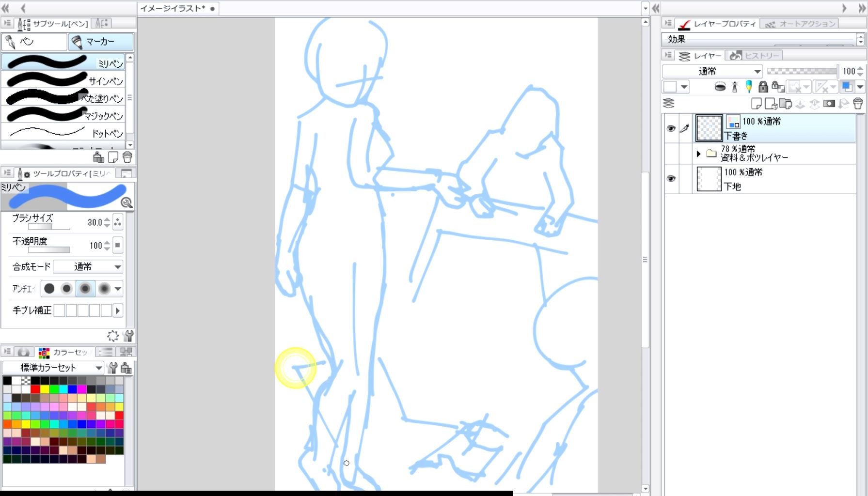The height and width of the screenshot is (496, 868).
Task: Toggle lock layer padlock icon
Action: pos(763,87)
